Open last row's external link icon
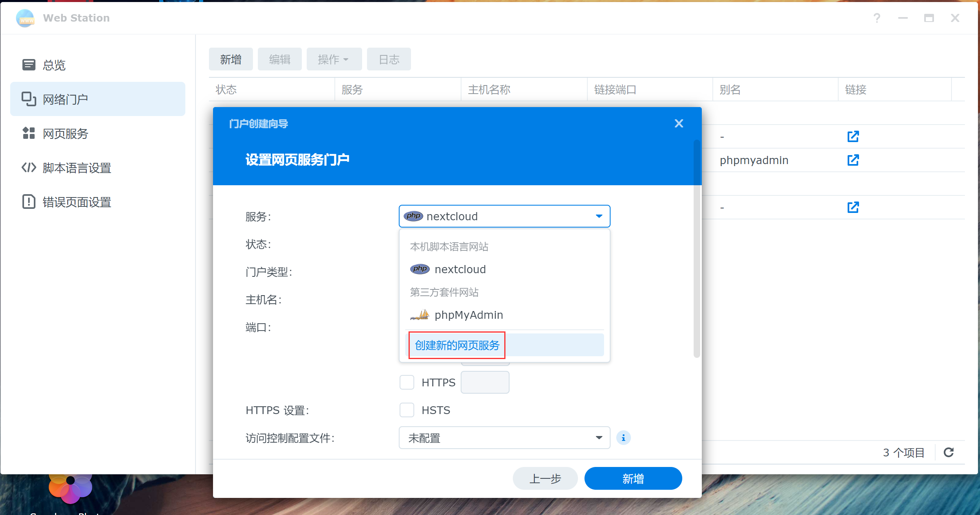 [x=853, y=207]
